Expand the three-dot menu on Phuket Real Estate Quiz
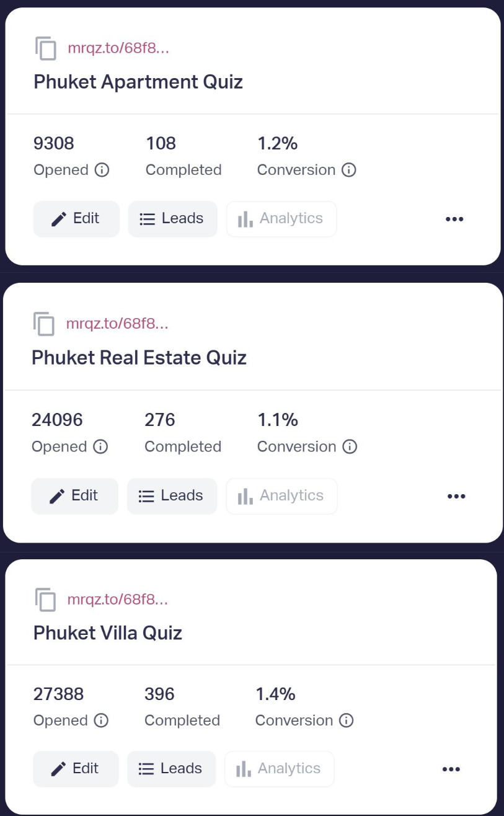 [456, 495]
